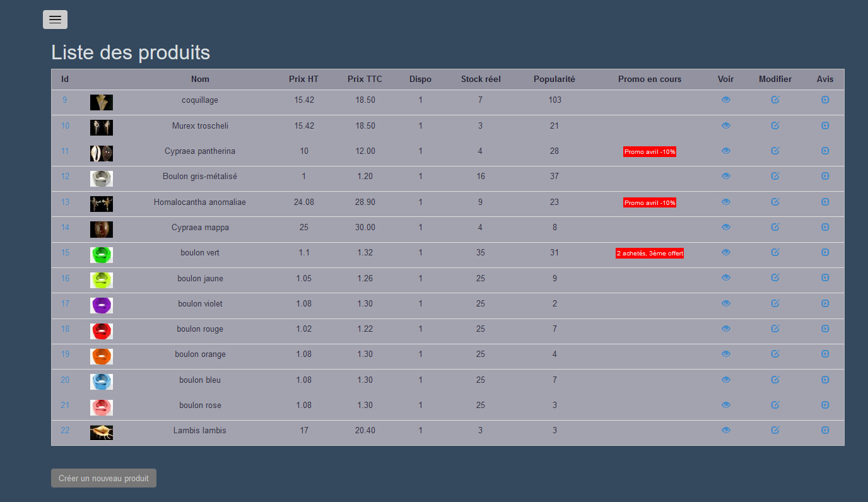The height and width of the screenshot is (502, 868).
Task: View the coquillage product
Action: (726, 100)
